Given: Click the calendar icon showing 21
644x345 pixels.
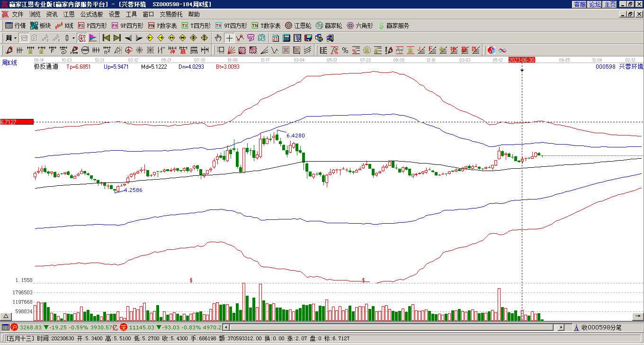Looking at the screenshot, I should point(276,38).
